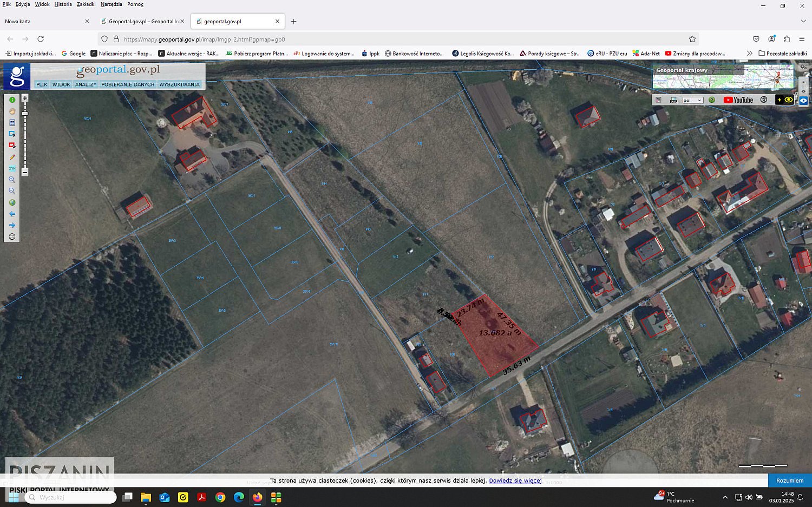Open a new browser tab

(293, 21)
